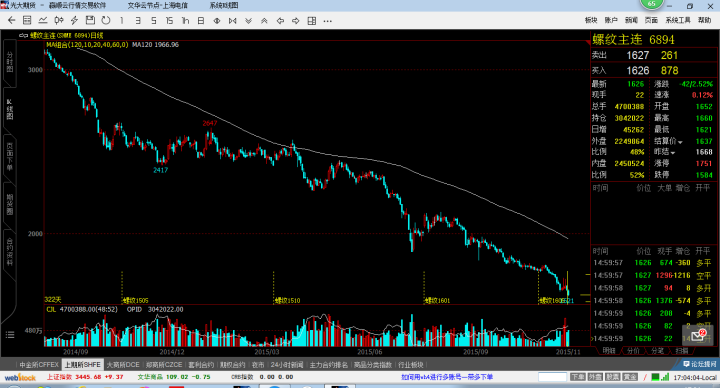Click the webstock logo in status bar
Viewport: 720px width, 388px height.
(x=20, y=377)
